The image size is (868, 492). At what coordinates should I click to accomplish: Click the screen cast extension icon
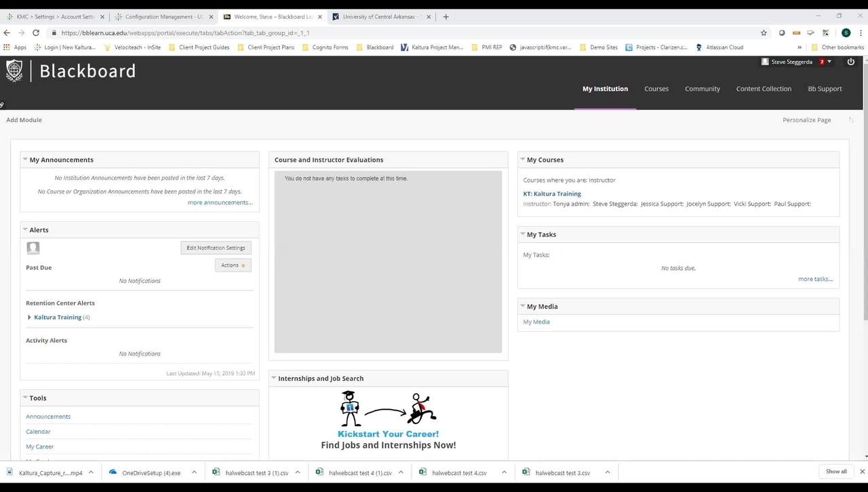[810, 33]
